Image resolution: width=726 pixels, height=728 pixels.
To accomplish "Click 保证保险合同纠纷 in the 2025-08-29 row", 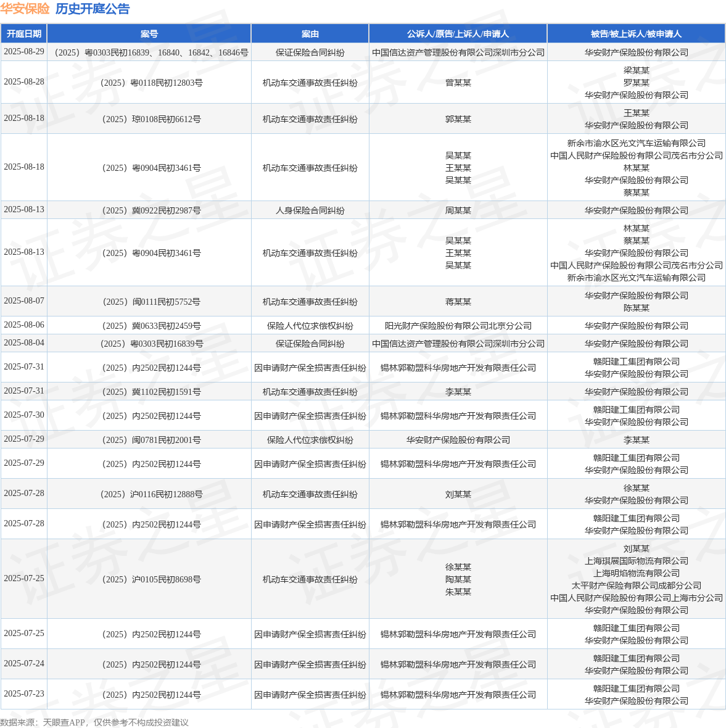I will coord(310,53).
